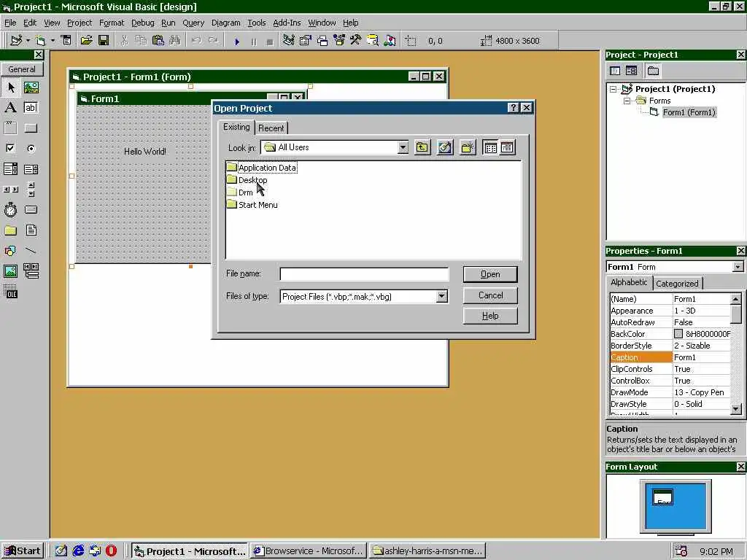
Task: Select the Data control tool
Action: 31,271
